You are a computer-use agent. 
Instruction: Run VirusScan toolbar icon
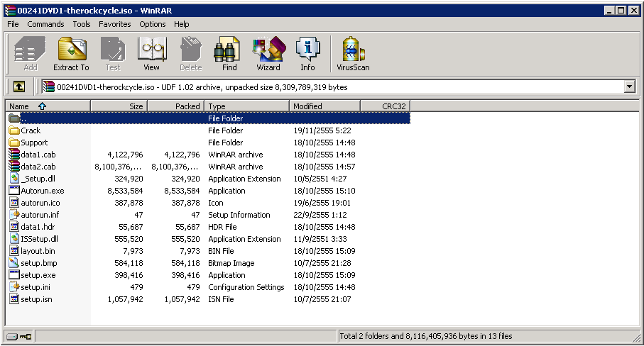(x=353, y=49)
